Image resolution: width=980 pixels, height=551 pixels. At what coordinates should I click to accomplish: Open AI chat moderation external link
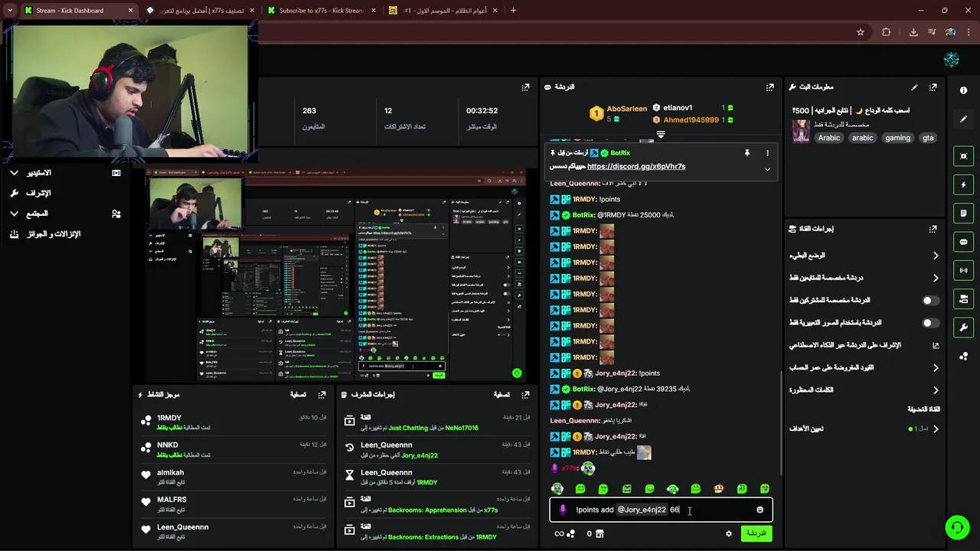[x=936, y=345]
